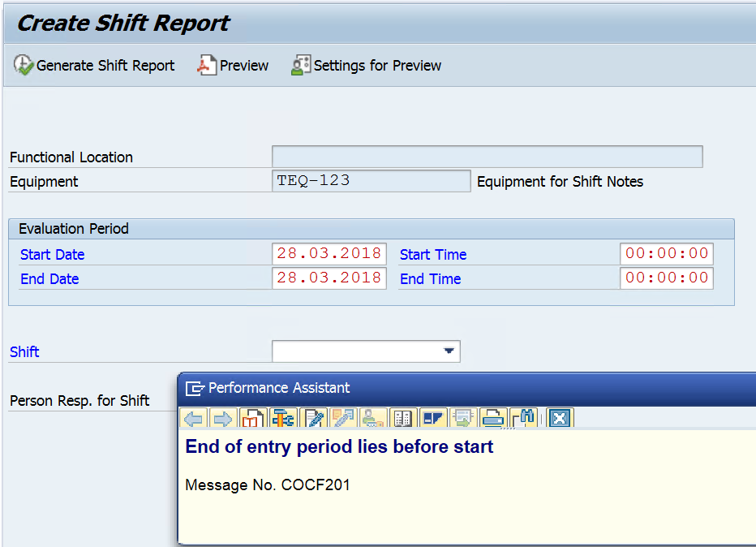
Task: Click the End Time label
Action: point(430,279)
